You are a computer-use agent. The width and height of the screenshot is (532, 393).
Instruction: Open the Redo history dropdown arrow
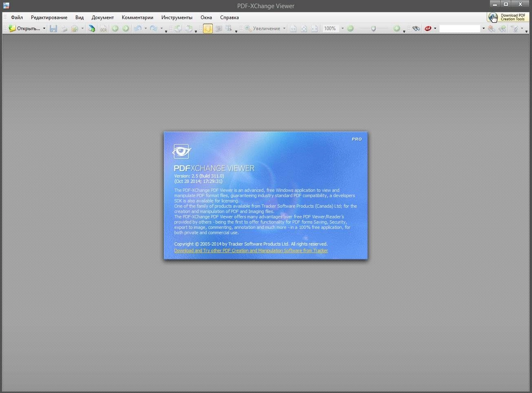[x=161, y=29]
